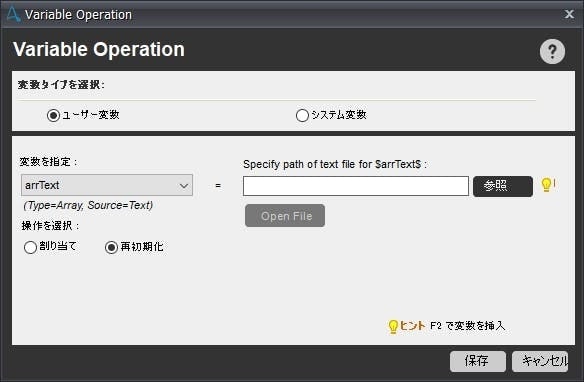584x382 pixels.
Task: Click the "Specify path of text file" label
Action: pyautogui.click(x=335, y=164)
